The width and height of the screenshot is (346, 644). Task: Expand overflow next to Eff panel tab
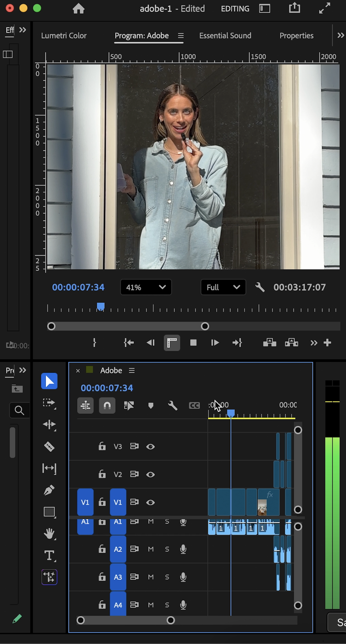[23, 30]
